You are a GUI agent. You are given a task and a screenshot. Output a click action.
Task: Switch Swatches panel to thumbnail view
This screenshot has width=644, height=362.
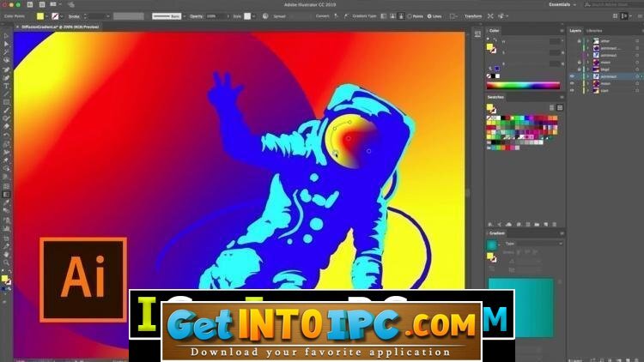tap(560, 107)
